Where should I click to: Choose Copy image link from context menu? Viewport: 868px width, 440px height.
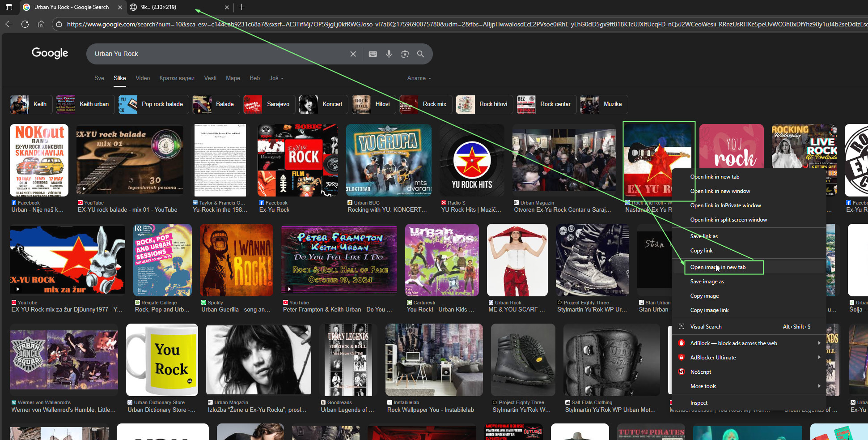pyautogui.click(x=709, y=310)
